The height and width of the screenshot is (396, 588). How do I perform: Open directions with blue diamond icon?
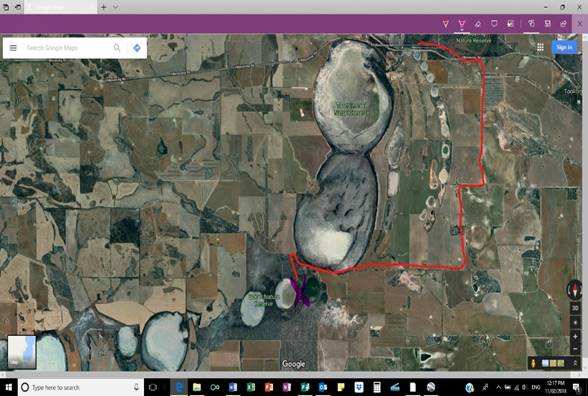click(x=137, y=48)
